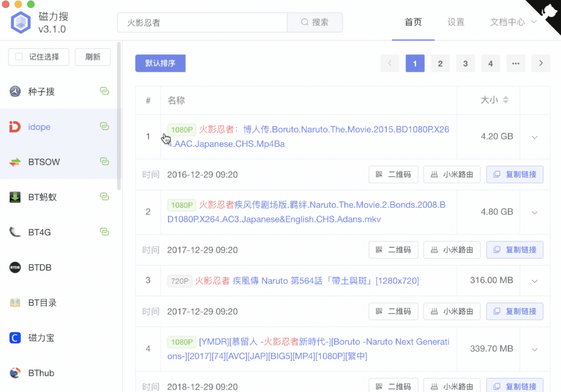Select results page 4
This screenshot has height=392, width=561.
click(x=490, y=63)
